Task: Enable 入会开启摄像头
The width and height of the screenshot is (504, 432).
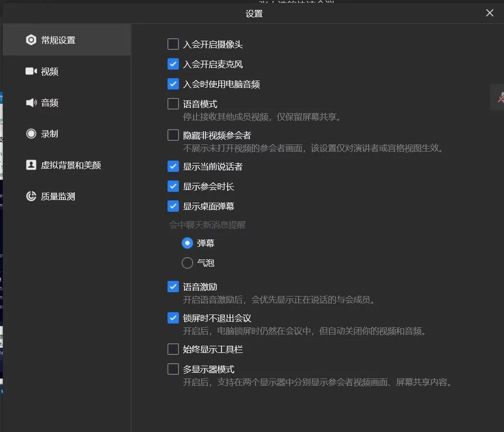Action: 173,44
